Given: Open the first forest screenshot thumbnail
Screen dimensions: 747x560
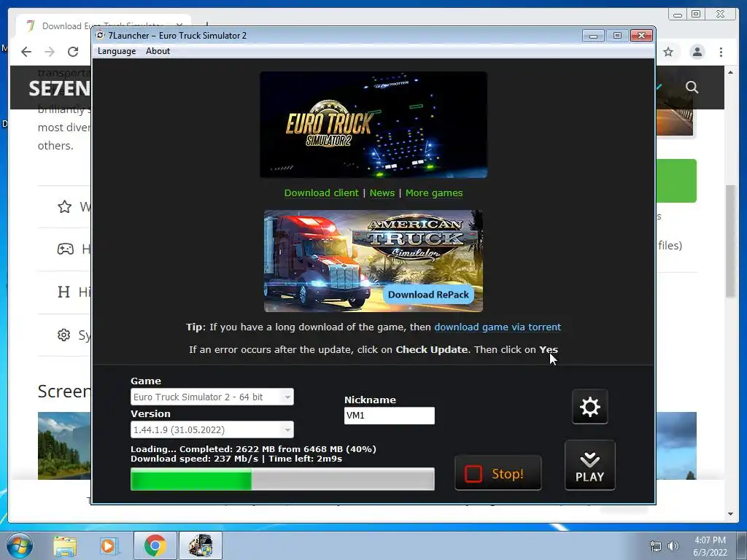Looking at the screenshot, I should (64, 446).
